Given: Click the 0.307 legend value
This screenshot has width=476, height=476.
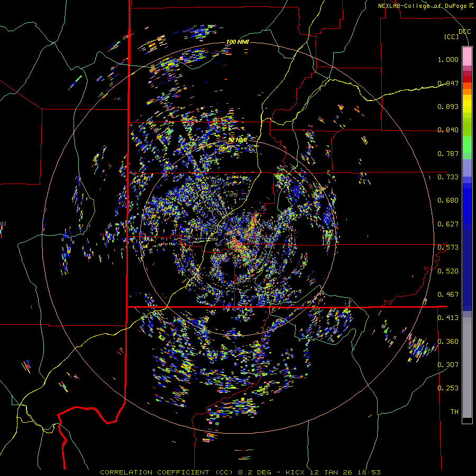Looking at the screenshot, I should coord(448,365).
